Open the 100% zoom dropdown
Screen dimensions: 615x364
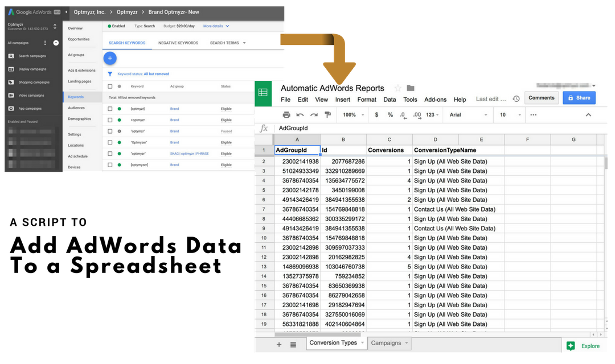[353, 115]
